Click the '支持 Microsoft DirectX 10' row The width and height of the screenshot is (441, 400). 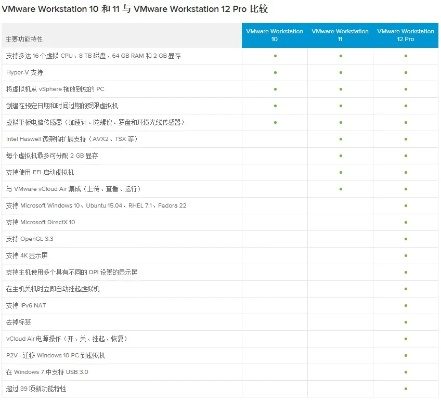(x=220, y=222)
